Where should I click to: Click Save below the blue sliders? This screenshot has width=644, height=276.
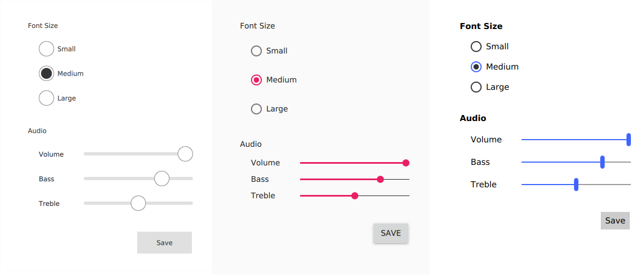[615, 221]
